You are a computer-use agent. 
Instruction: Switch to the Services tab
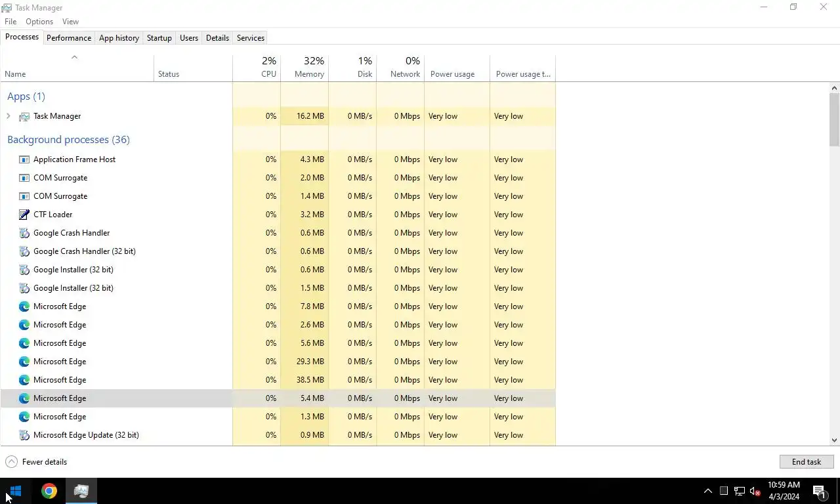click(x=251, y=38)
